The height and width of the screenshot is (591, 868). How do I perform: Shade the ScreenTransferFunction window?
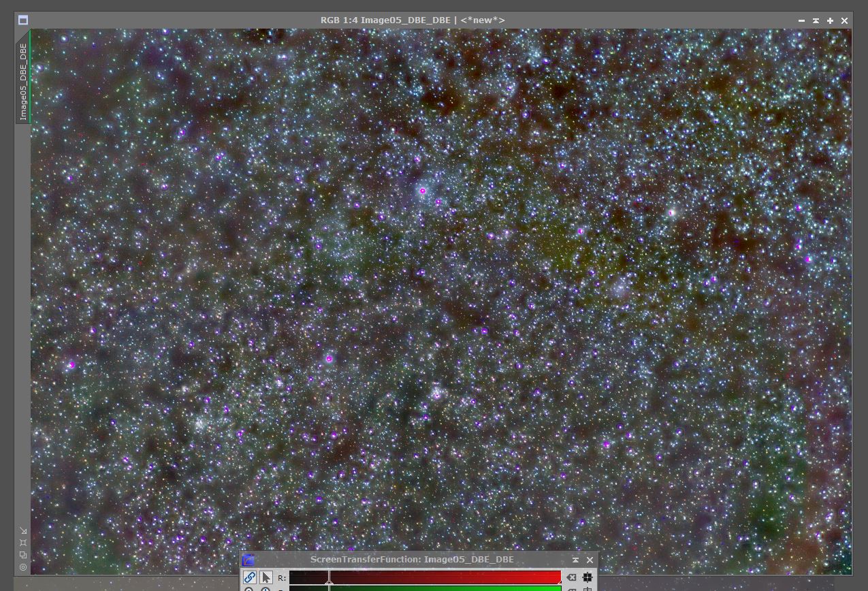point(575,560)
